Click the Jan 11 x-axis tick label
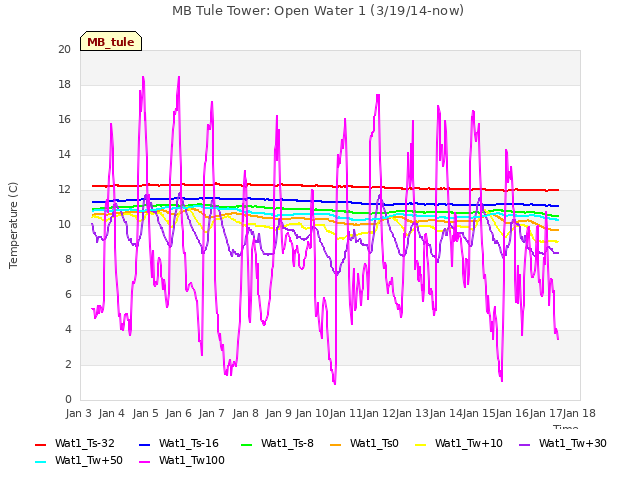 point(346,413)
